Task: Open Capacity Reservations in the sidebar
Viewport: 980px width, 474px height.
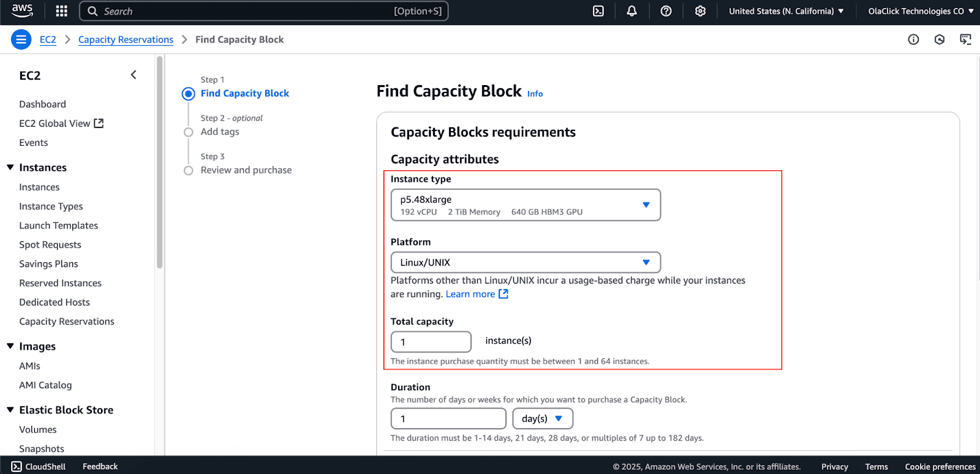Action: (x=67, y=322)
